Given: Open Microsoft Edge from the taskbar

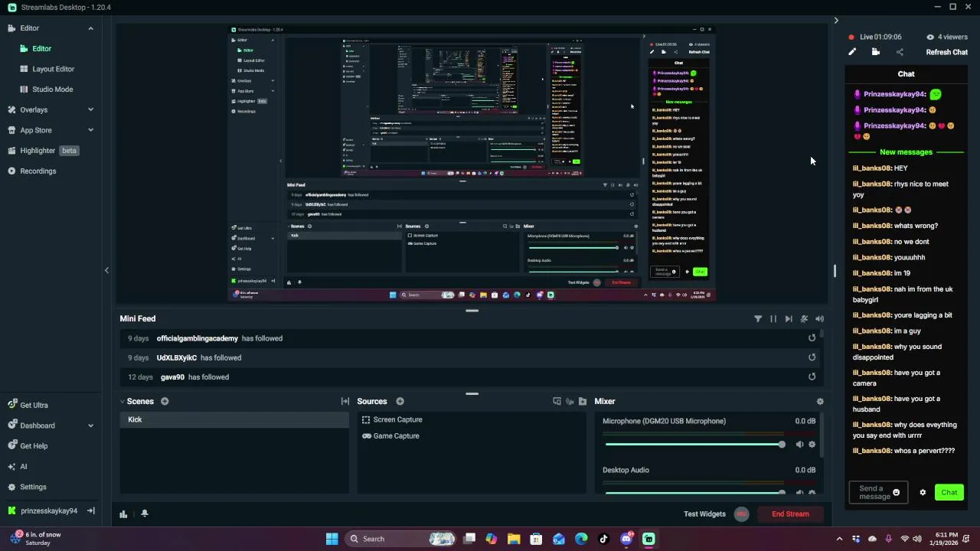Looking at the screenshot, I should coord(581,539).
